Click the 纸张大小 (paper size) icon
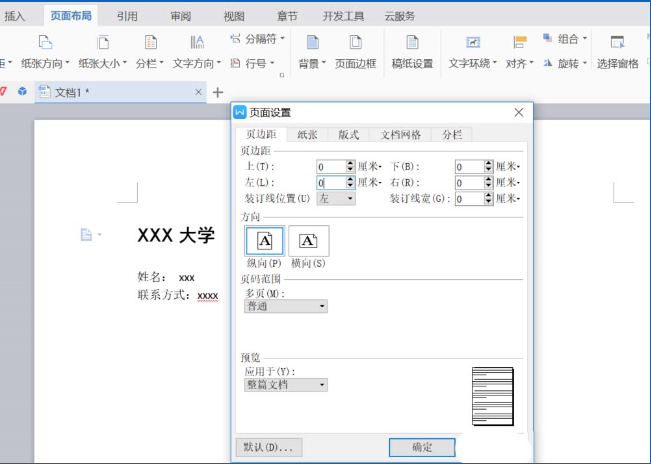This screenshot has width=651, height=464. click(x=102, y=42)
